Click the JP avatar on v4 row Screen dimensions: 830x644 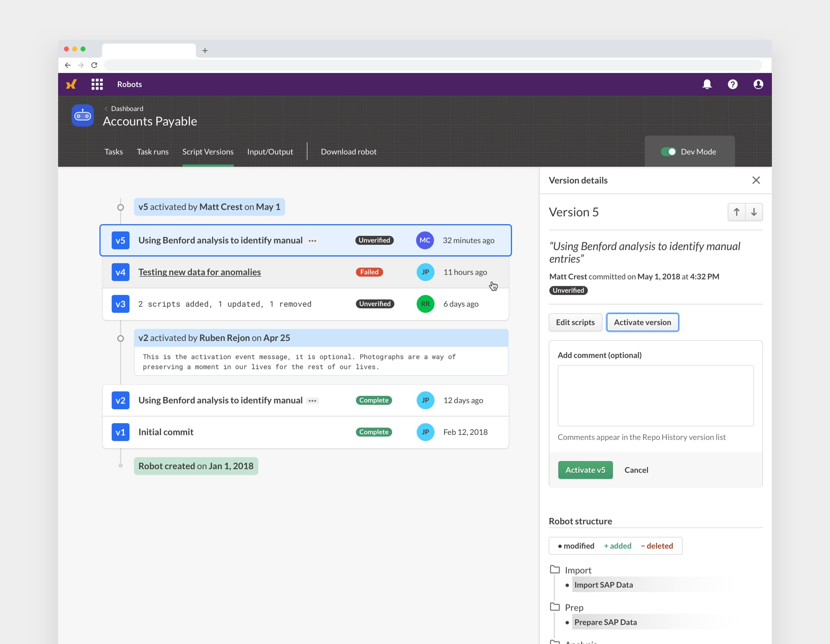coord(425,272)
